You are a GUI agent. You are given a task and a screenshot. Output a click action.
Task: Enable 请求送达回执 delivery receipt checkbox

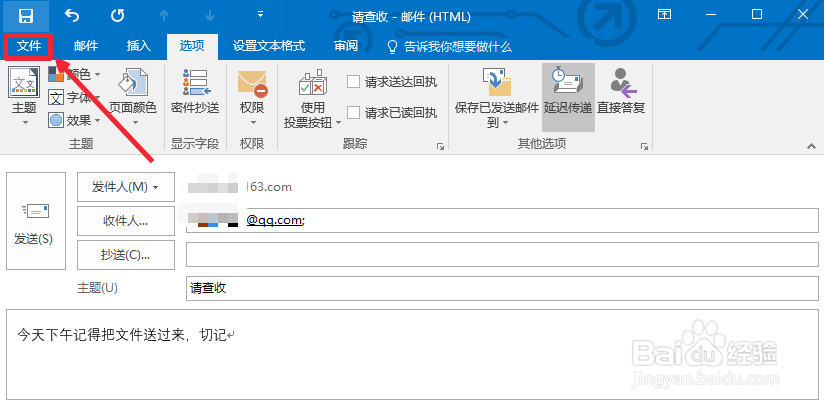click(x=353, y=82)
